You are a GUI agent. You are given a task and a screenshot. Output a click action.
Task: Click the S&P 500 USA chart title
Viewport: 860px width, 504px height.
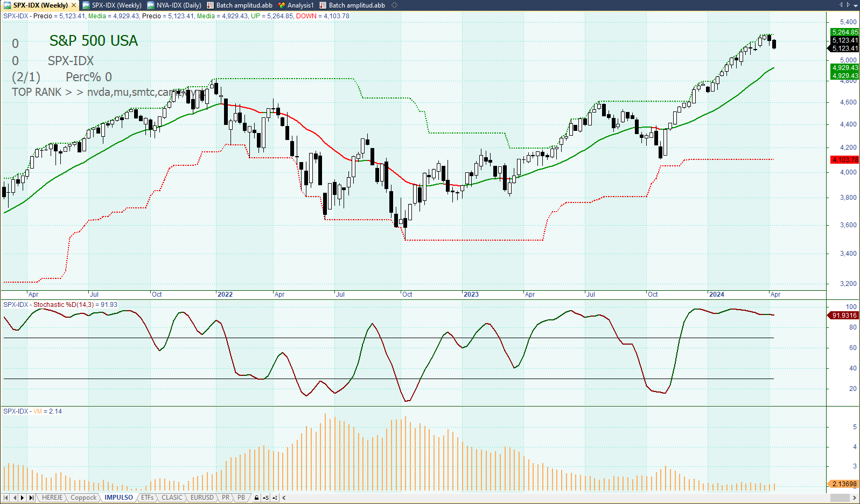coord(94,41)
